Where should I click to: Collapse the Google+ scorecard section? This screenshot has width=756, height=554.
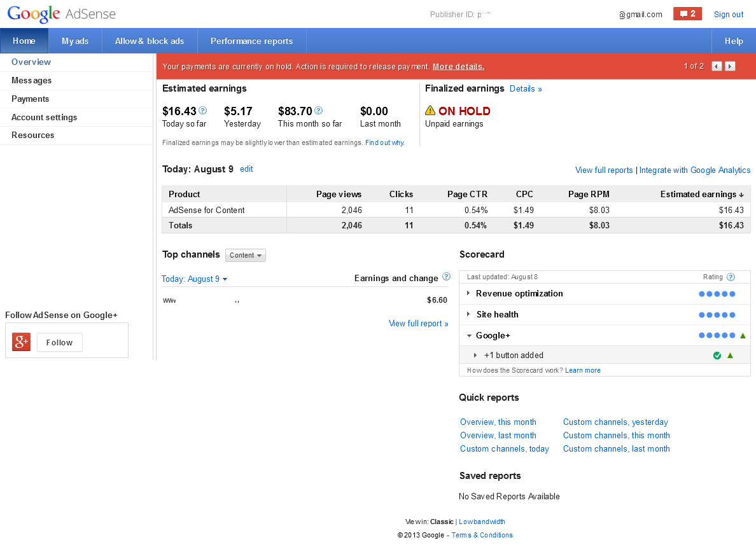(x=469, y=336)
